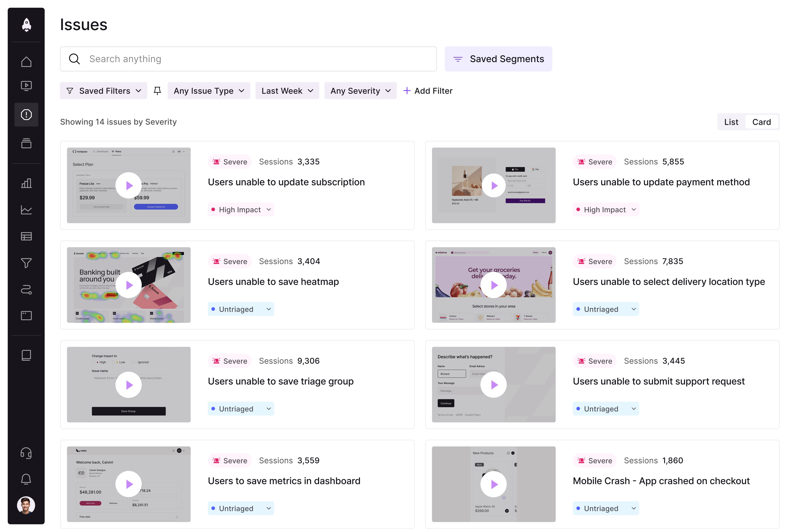Click the Saved Segments button
Screen dimensions: 797x532
click(498, 59)
